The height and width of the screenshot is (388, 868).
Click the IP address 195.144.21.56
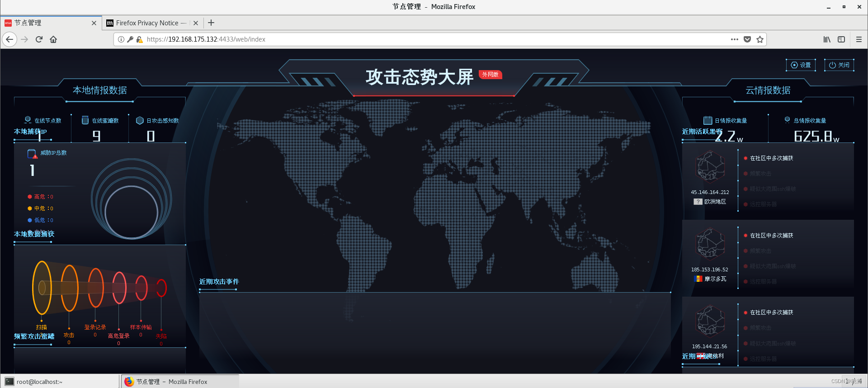pyautogui.click(x=710, y=346)
